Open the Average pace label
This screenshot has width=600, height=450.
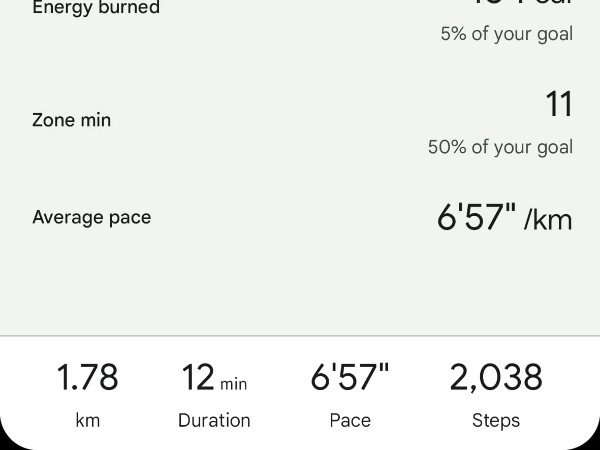pyautogui.click(x=92, y=218)
